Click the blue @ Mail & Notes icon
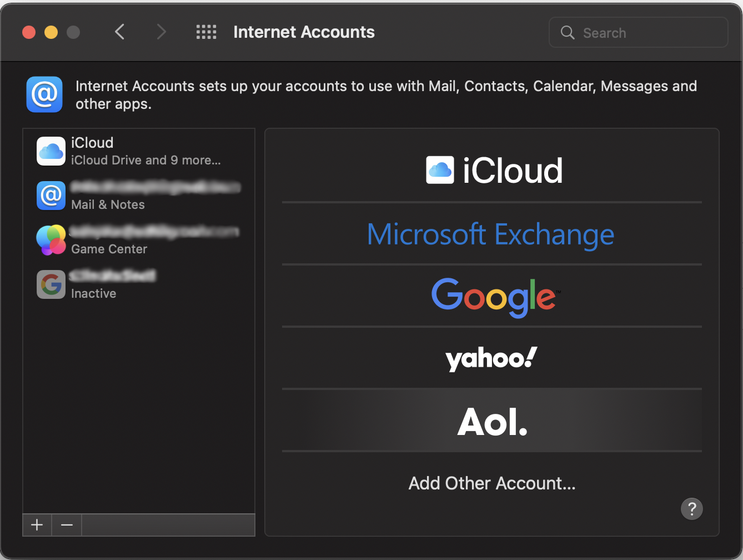 tap(51, 196)
